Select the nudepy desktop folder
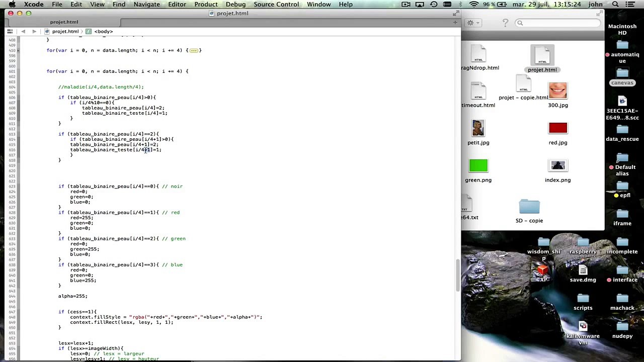The image size is (644, 362). point(622,330)
